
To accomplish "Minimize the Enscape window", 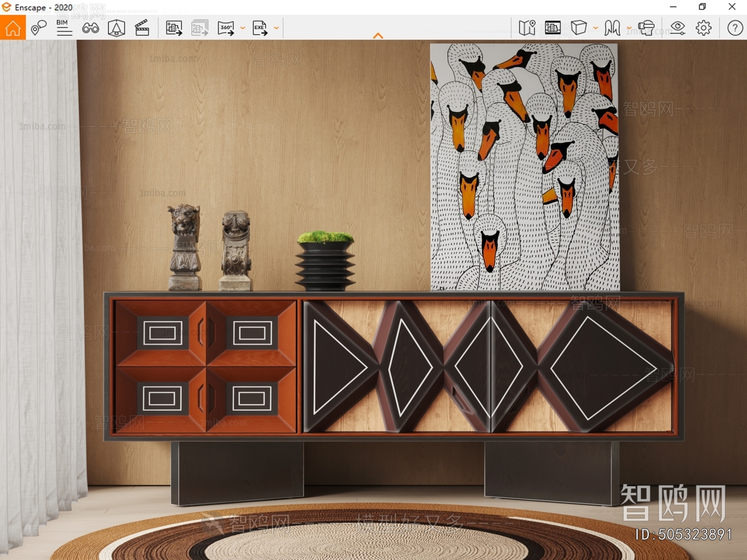I will click(x=673, y=7).
